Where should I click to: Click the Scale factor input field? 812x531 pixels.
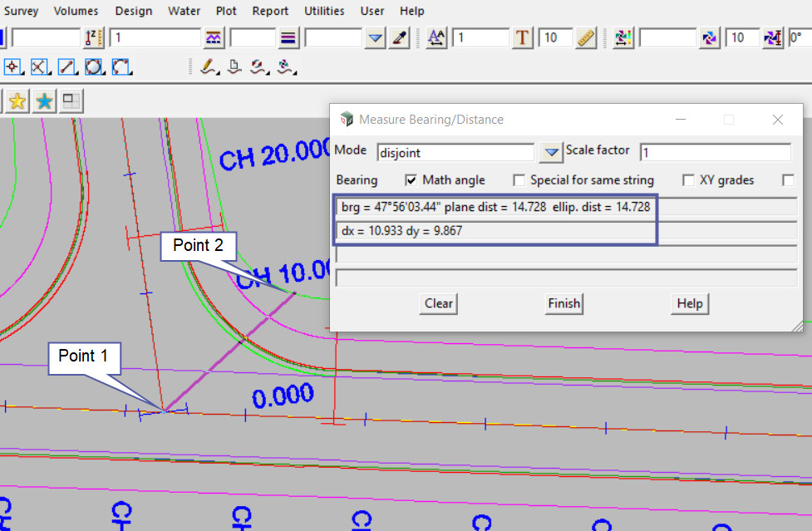(715, 153)
